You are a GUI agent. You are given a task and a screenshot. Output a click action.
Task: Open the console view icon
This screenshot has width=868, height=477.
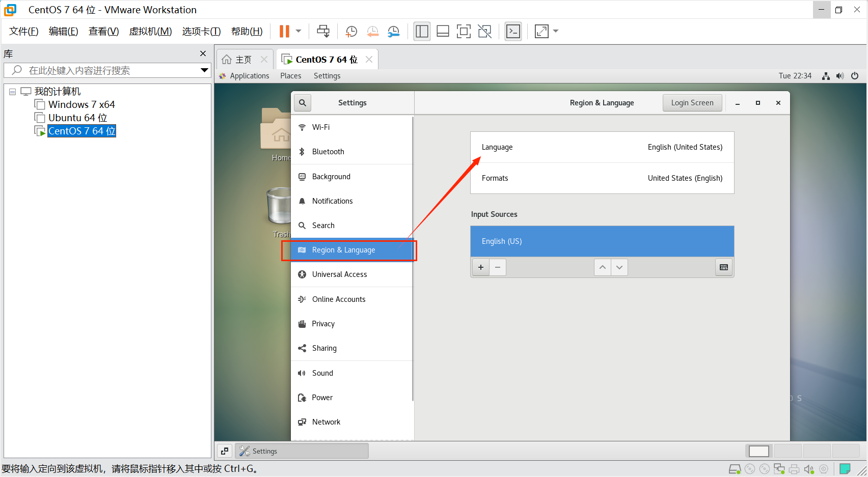pyautogui.click(x=513, y=31)
